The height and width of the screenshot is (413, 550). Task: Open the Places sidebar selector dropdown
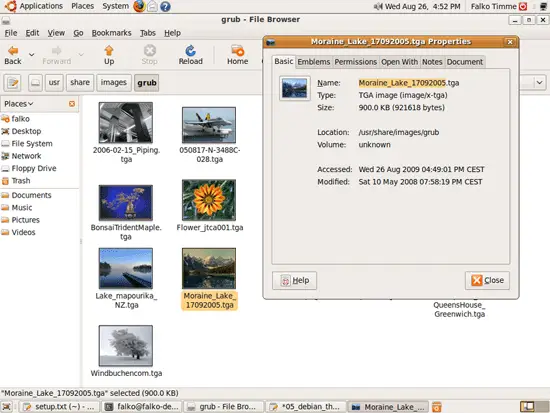(x=19, y=104)
